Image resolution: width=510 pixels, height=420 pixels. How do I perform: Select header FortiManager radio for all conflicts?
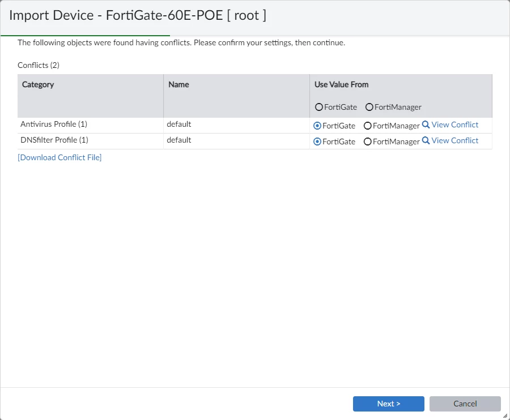click(369, 107)
